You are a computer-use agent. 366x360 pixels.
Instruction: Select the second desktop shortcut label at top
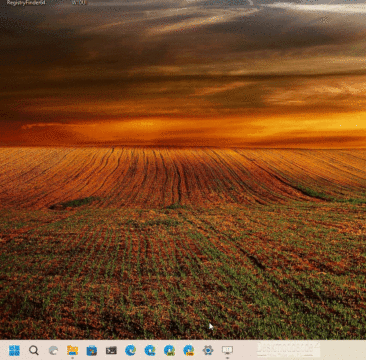tap(79, 3)
